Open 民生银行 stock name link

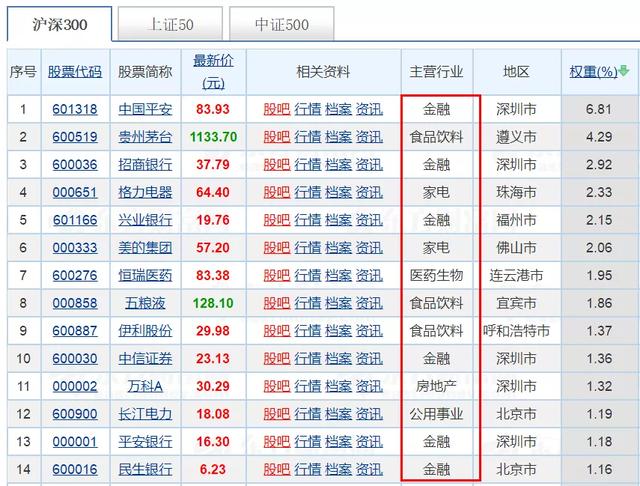click(x=145, y=469)
